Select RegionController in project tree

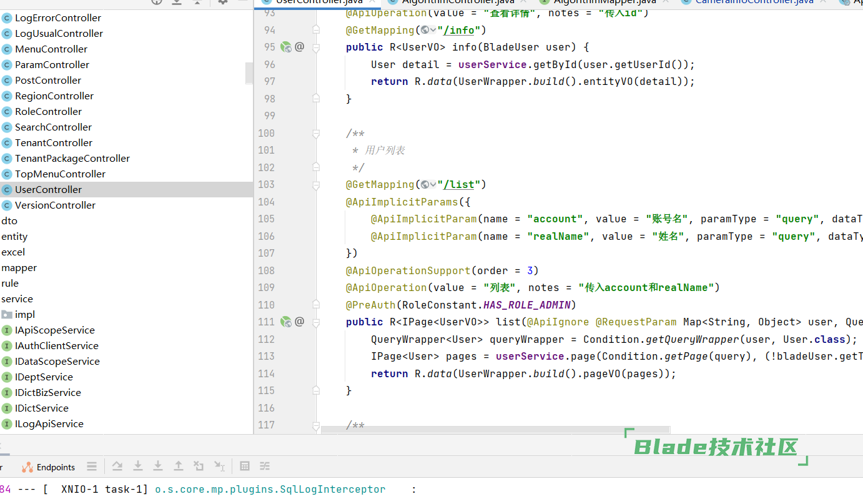point(54,96)
